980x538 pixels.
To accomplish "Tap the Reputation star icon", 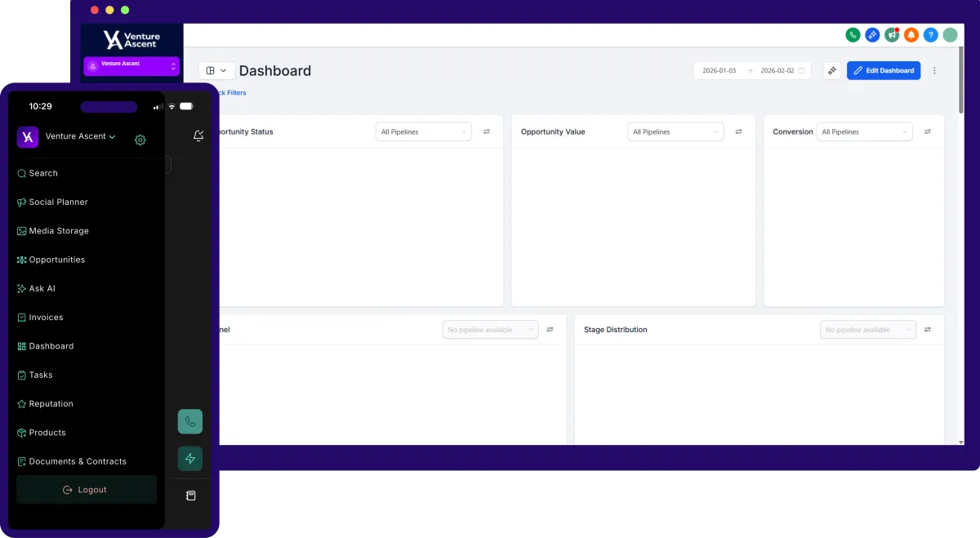I will (22, 404).
